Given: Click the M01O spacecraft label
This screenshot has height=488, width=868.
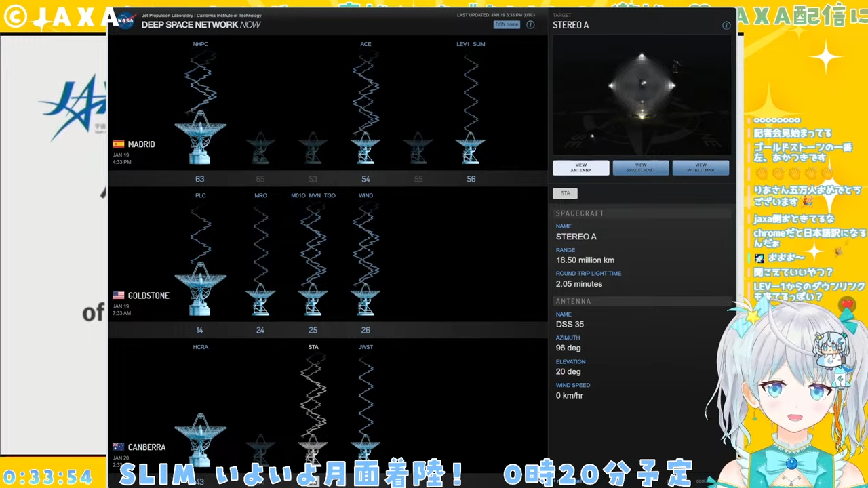Looking at the screenshot, I should (298, 195).
